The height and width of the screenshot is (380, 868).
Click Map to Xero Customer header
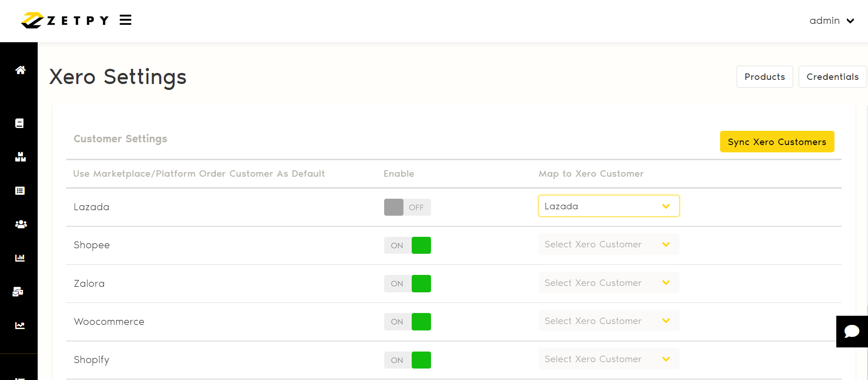click(591, 173)
